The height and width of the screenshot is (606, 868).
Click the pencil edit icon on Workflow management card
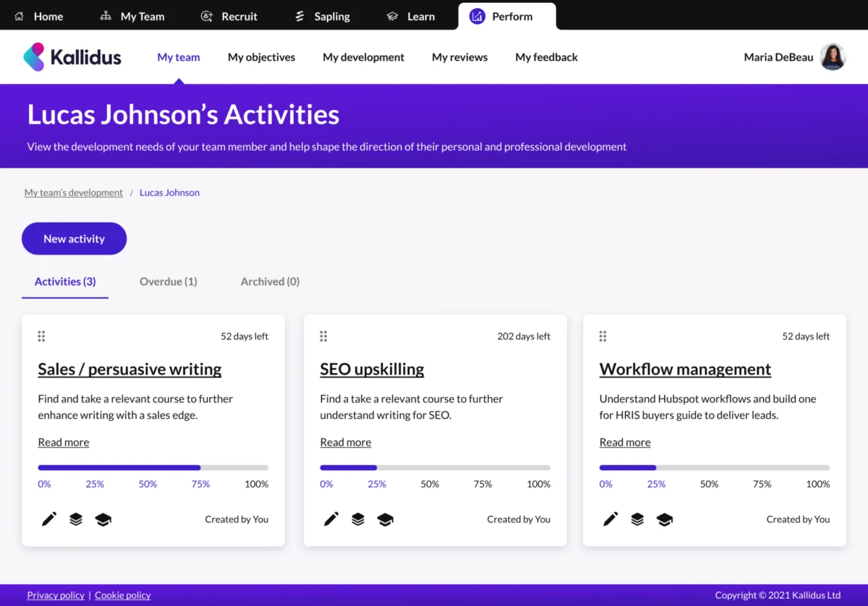point(610,519)
